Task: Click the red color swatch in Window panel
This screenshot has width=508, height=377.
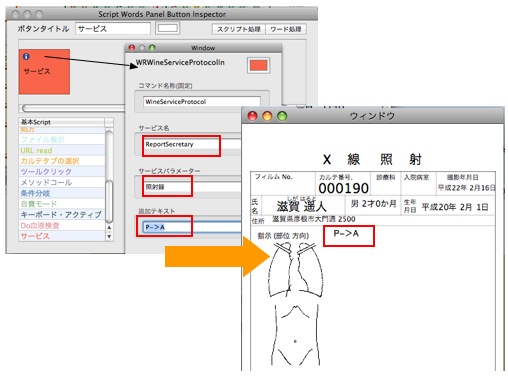Action: (x=259, y=65)
